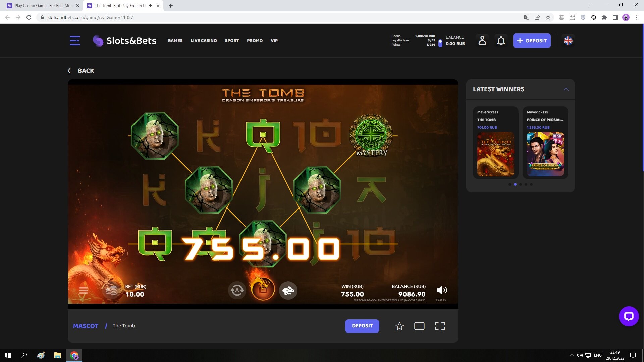The image size is (644, 362).
Task: Add The Tomb to favorites star
Action: tap(399, 326)
